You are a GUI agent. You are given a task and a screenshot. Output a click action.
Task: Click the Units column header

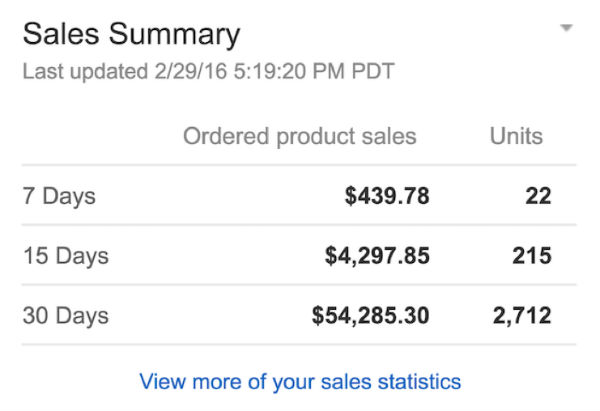516,136
